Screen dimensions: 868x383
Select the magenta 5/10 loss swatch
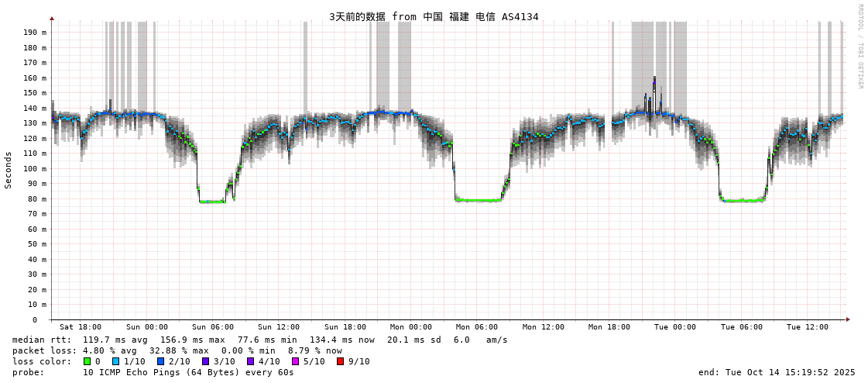point(296,361)
